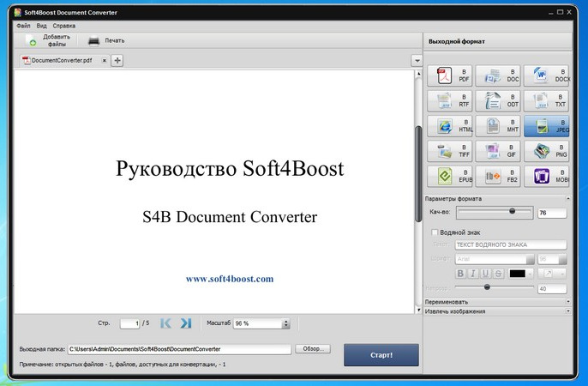Click the document preview vertical scrollbar

(418, 174)
